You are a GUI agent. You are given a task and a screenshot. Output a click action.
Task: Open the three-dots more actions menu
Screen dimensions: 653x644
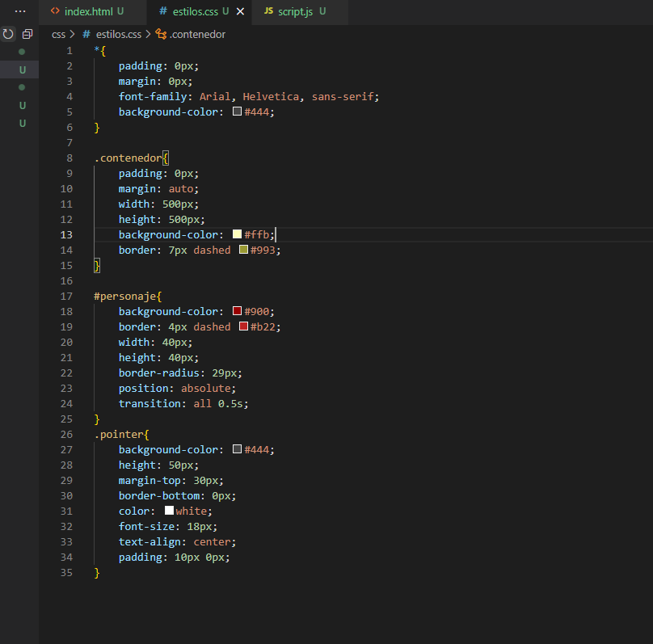(x=20, y=11)
